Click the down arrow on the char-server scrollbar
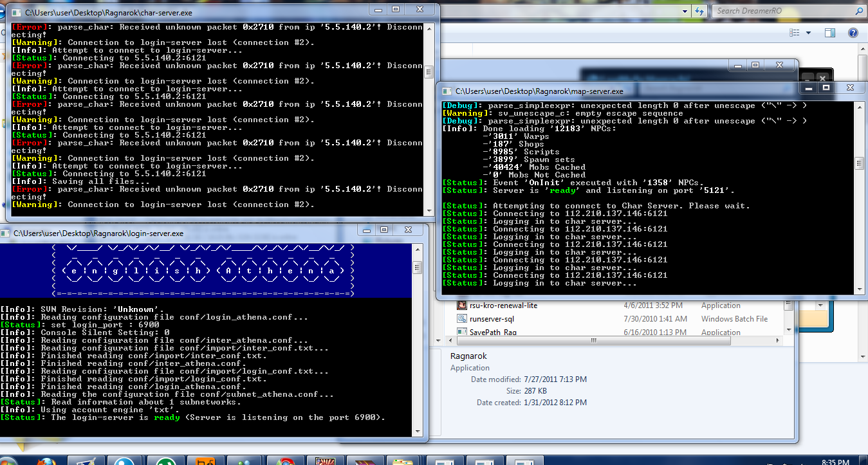The height and width of the screenshot is (465, 868). (x=429, y=212)
